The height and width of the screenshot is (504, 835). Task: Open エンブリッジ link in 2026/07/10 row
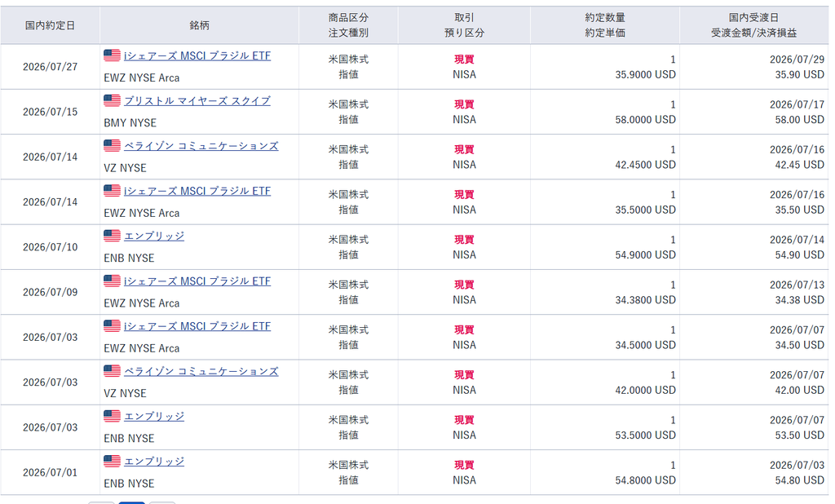[154, 236]
